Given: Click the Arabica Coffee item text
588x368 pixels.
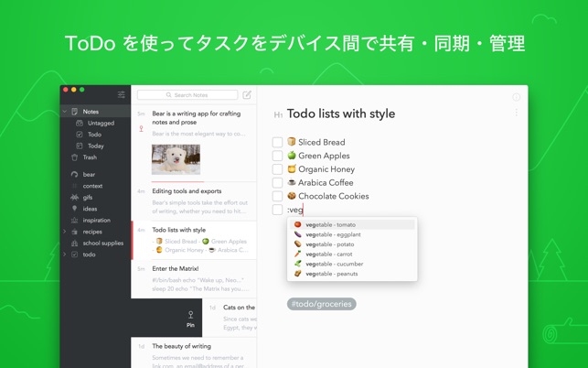Looking at the screenshot, I should click(x=326, y=183).
